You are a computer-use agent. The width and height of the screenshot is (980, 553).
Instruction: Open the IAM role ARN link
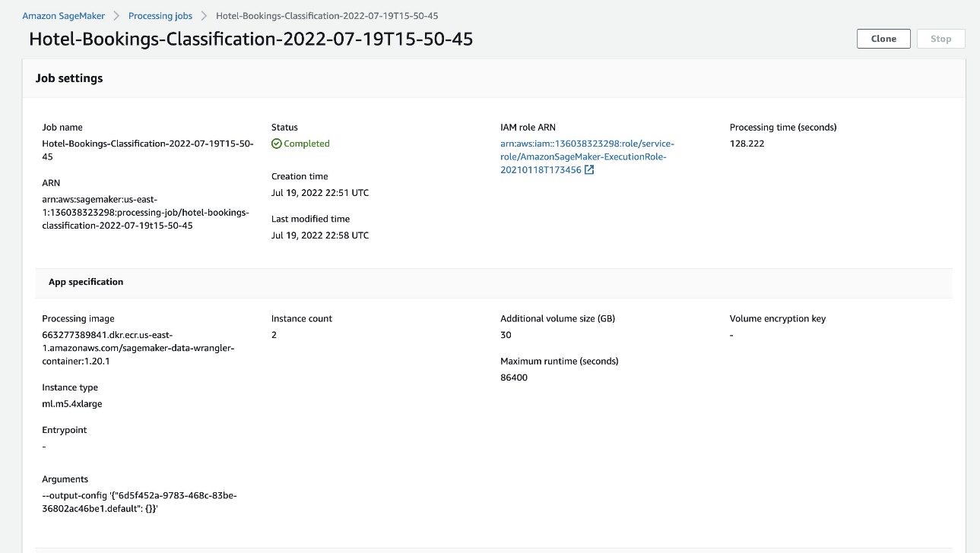587,156
